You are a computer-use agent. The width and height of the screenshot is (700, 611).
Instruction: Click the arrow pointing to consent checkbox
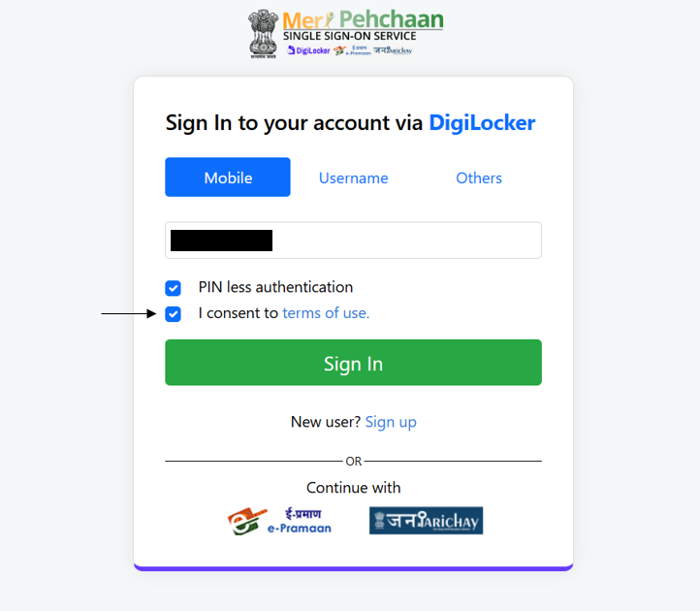pyautogui.click(x=129, y=313)
